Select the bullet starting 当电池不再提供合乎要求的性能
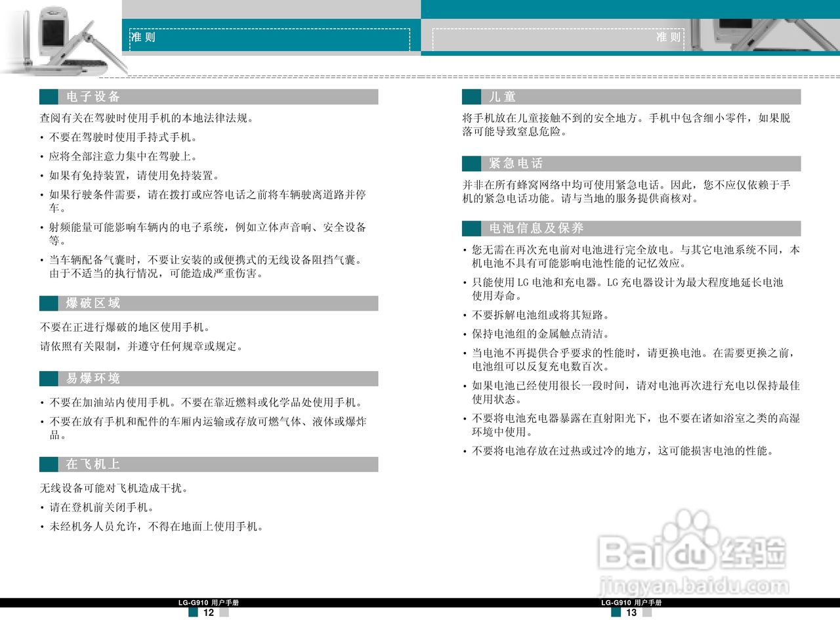Image resolution: width=840 pixels, height=633 pixels. (x=629, y=360)
